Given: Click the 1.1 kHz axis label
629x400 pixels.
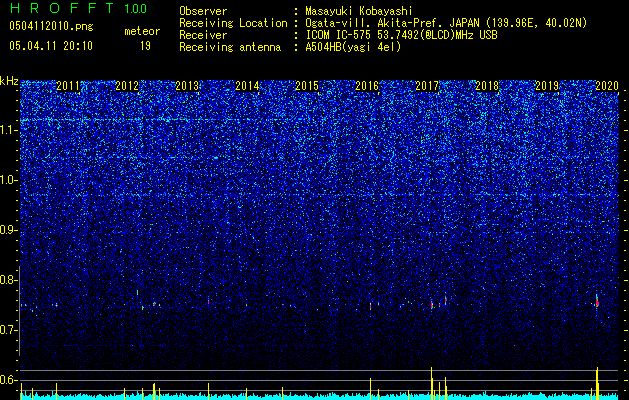Looking at the screenshot, I should pos(8,130).
